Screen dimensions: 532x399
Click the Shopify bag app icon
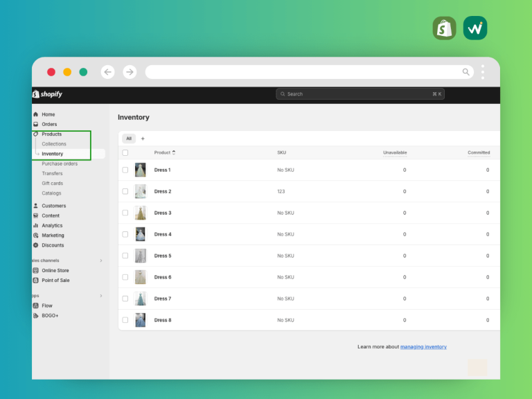(445, 28)
